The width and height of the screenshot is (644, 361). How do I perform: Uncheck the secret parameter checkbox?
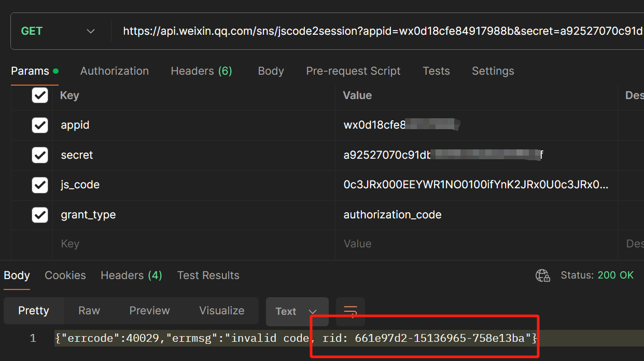(40, 155)
